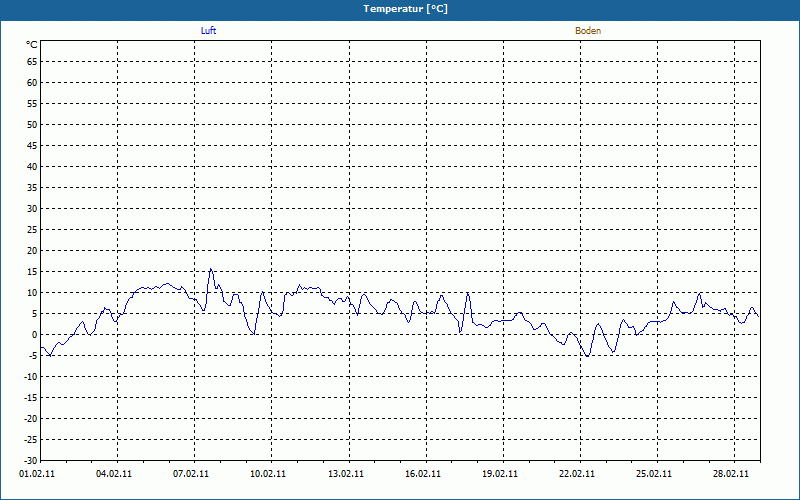Click the 65 y-axis label
800x500 pixels.
click(32, 62)
